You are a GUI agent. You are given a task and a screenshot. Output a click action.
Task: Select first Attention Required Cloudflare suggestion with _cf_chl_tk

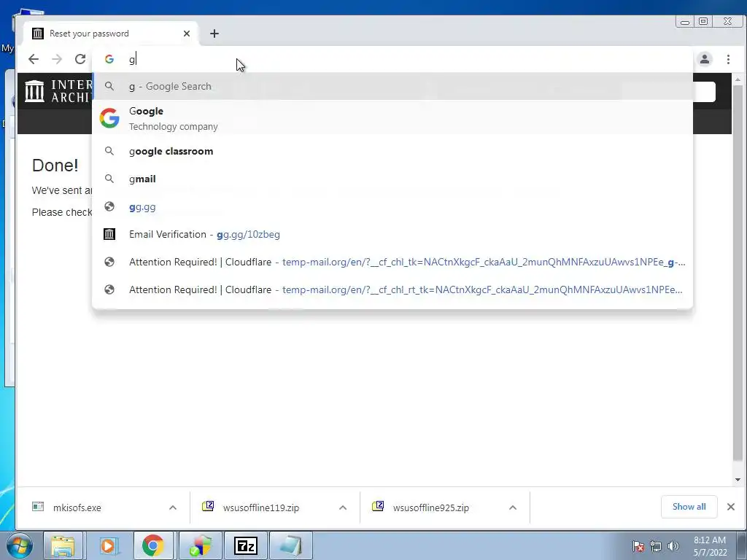[x=392, y=262]
